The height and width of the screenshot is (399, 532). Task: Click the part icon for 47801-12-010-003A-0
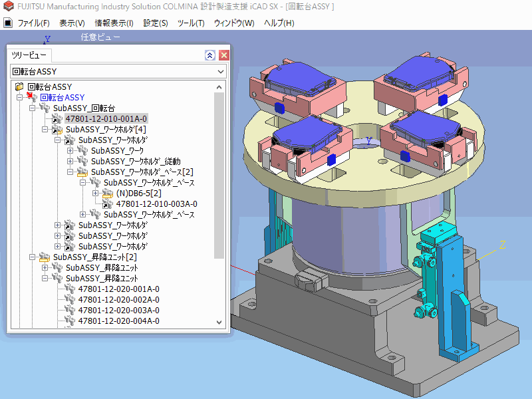[108, 204]
